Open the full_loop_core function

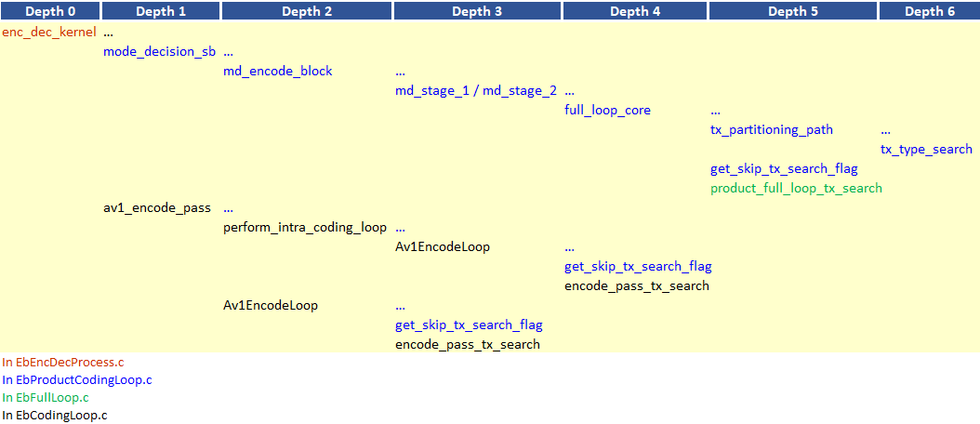[607, 110]
